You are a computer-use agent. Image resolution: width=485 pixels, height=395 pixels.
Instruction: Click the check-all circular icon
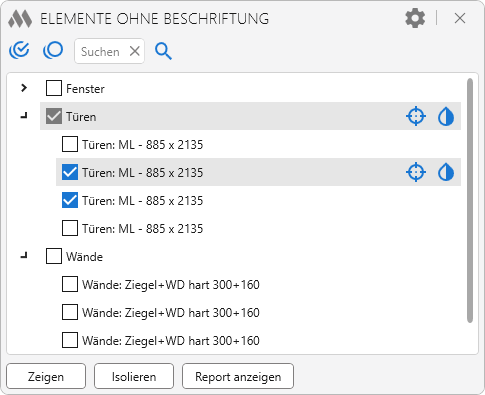click(19, 51)
